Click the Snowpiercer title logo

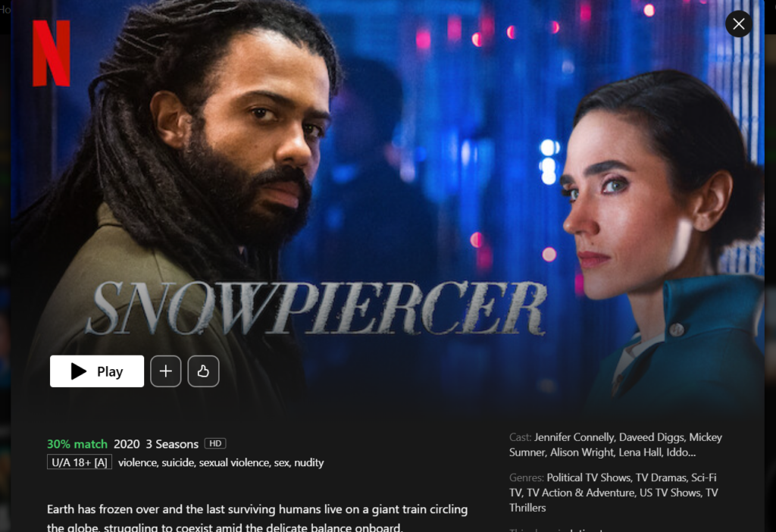click(317, 308)
